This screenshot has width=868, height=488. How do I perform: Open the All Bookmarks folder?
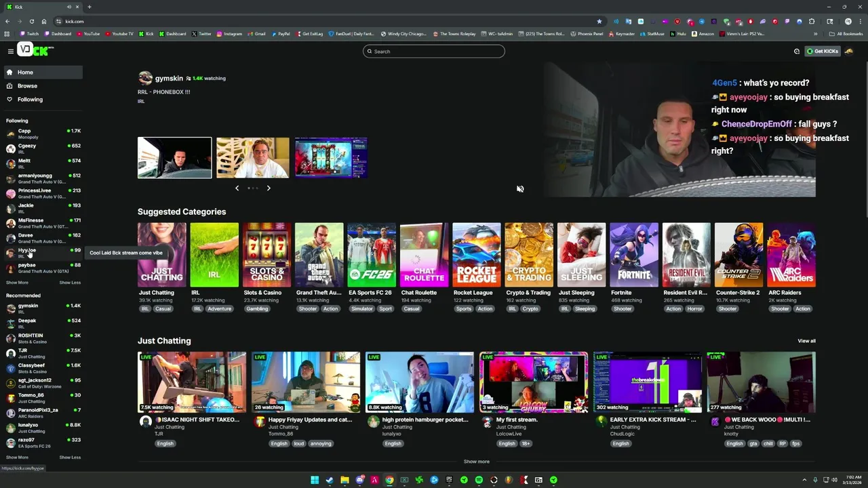click(845, 34)
